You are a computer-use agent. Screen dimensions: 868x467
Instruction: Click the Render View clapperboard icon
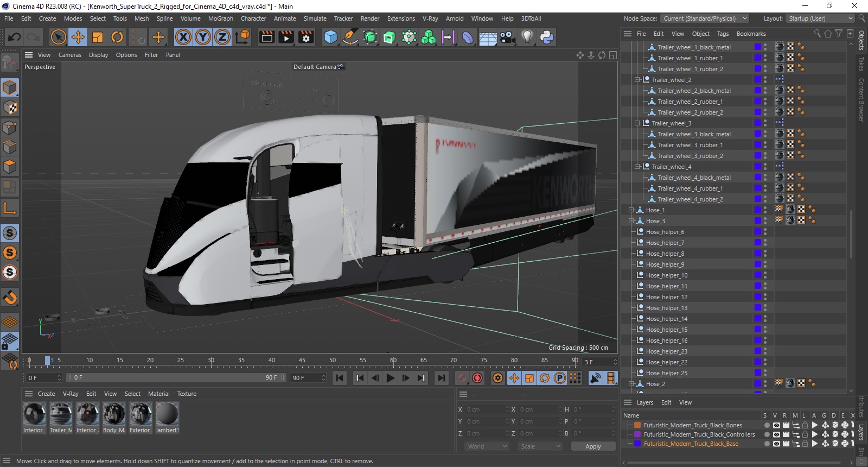point(266,37)
